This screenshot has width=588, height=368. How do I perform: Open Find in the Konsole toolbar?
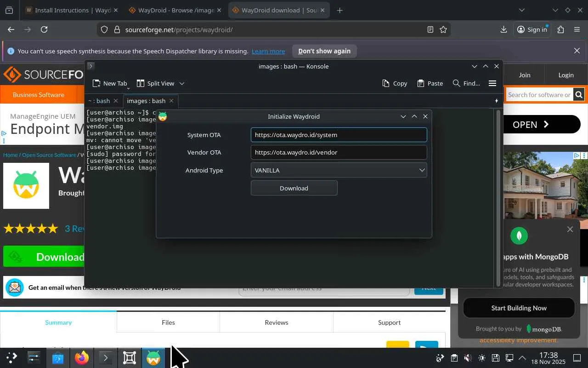click(466, 83)
